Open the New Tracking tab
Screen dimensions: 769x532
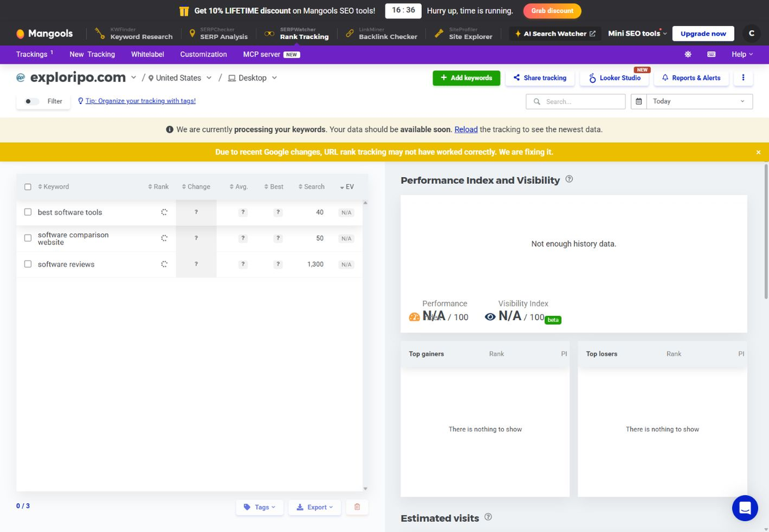(92, 54)
